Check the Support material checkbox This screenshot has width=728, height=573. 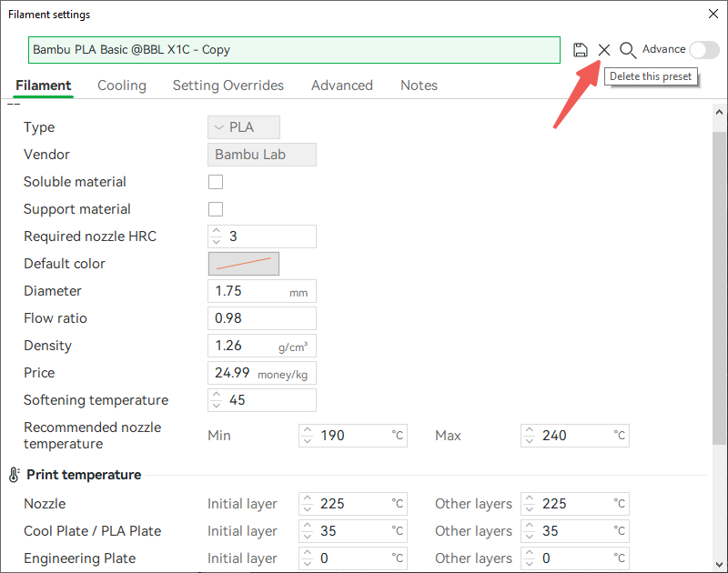[216, 209]
